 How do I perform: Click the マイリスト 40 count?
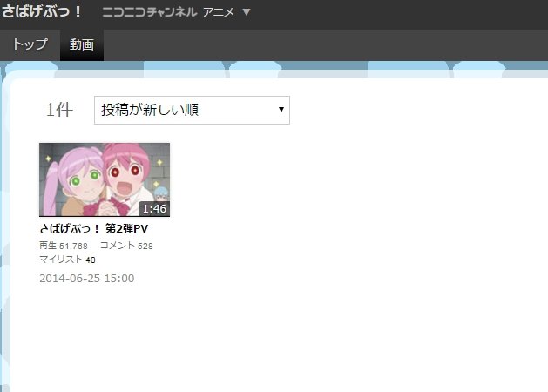67,260
